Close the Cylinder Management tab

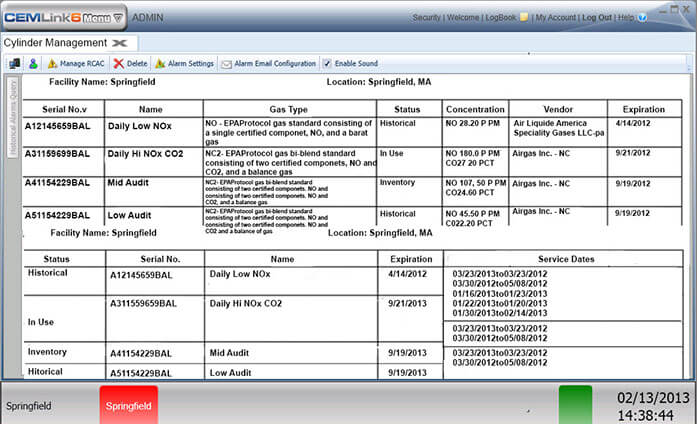tap(120, 43)
